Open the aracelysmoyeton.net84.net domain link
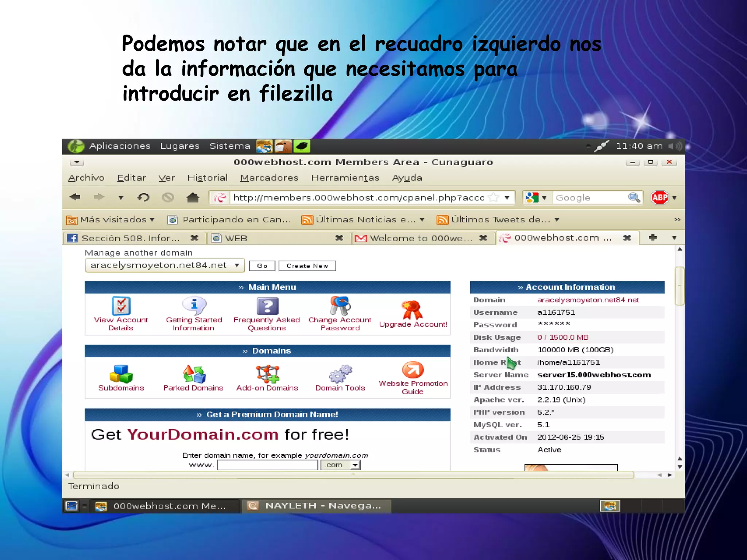 tap(588, 300)
